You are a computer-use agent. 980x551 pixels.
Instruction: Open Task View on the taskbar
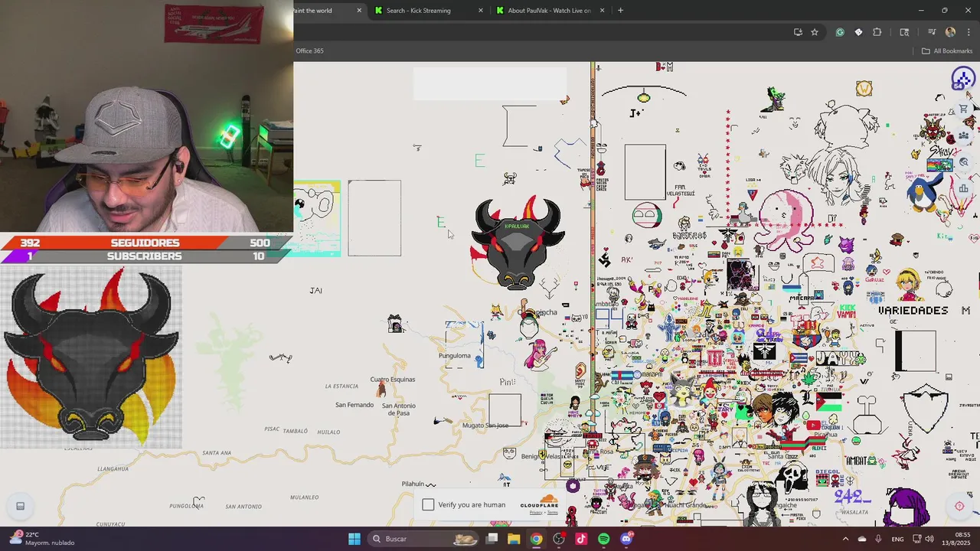click(x=492, y=539)
